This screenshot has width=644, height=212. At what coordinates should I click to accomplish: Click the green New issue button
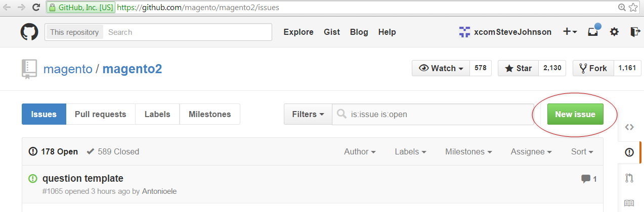click(x=575, y=114)
